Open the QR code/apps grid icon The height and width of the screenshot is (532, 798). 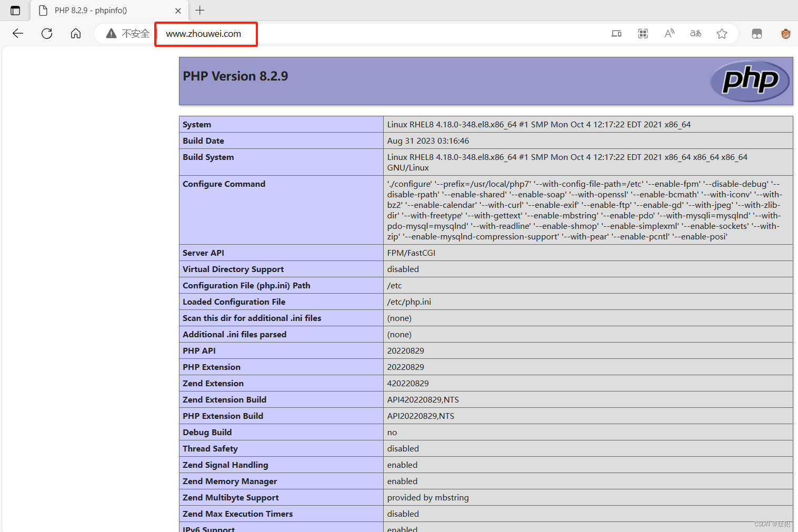tap(643, 34)
